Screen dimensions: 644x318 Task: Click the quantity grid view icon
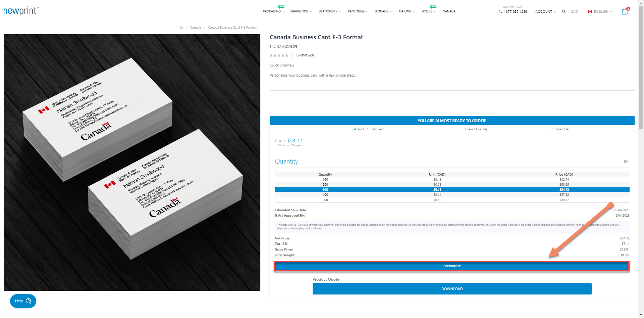(x=626, y=161)
